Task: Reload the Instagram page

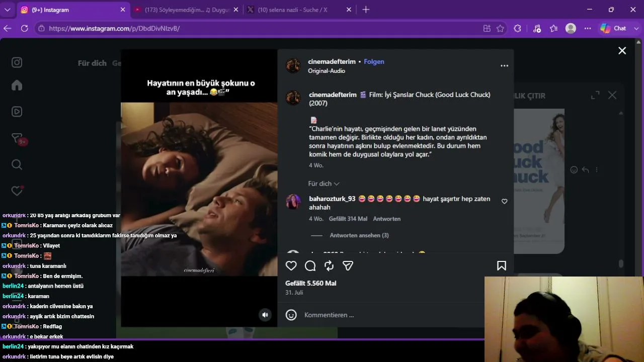Action: (x=24, y=29)
